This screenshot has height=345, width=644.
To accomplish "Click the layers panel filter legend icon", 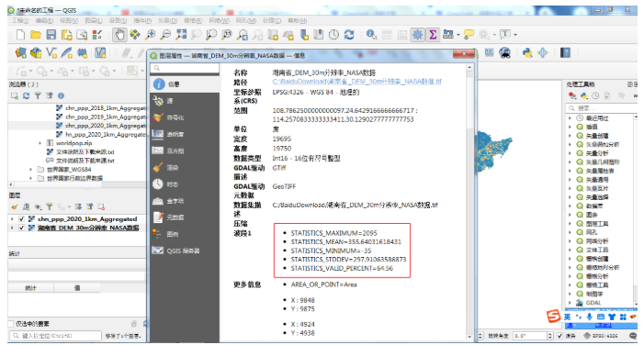I will tap(50, 206).
